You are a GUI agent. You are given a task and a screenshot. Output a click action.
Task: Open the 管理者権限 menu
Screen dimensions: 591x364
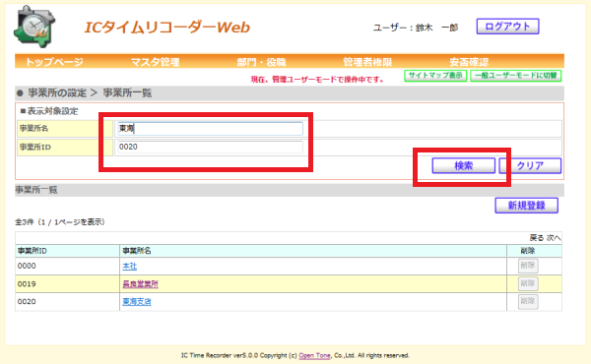click(x=367, y=62)
